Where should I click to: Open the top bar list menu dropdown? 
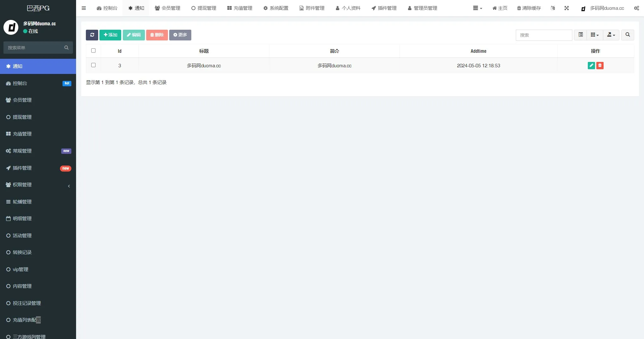pyautogui.click(x=477, y=8)
